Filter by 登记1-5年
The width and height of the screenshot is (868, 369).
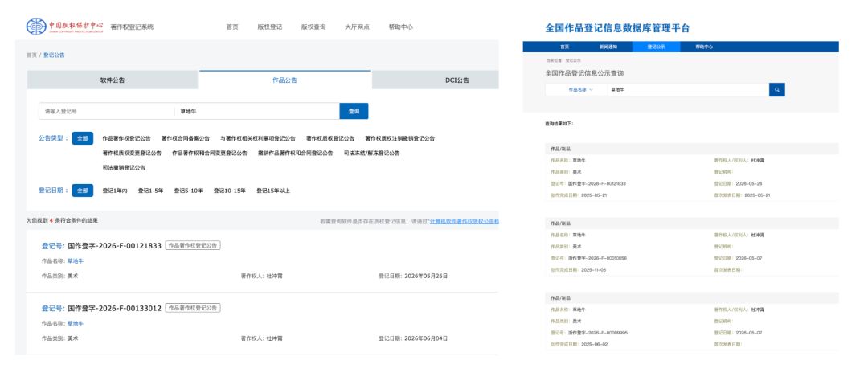click(x=150, y=191)
